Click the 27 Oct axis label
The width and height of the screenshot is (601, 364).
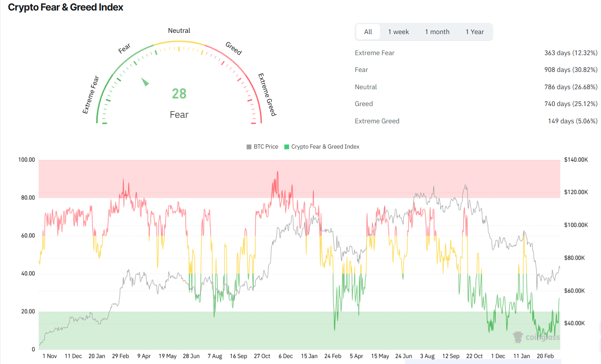(x=262, y=356)
